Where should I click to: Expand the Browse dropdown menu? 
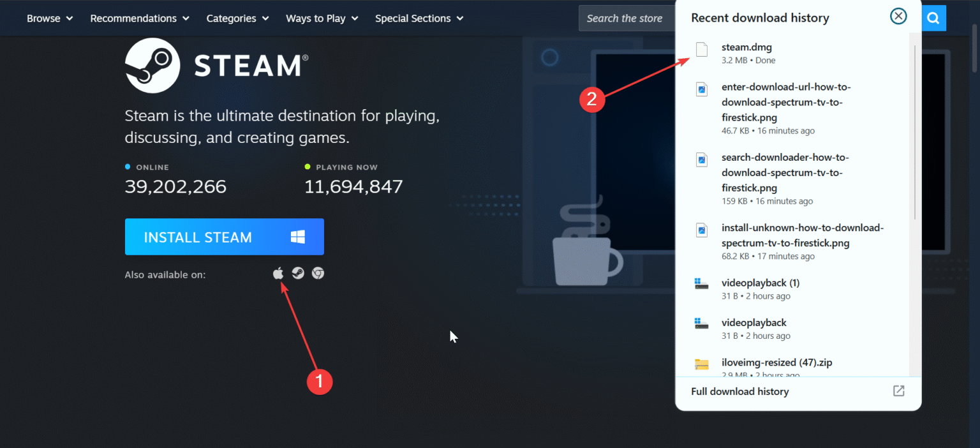[x=50, y=19]
